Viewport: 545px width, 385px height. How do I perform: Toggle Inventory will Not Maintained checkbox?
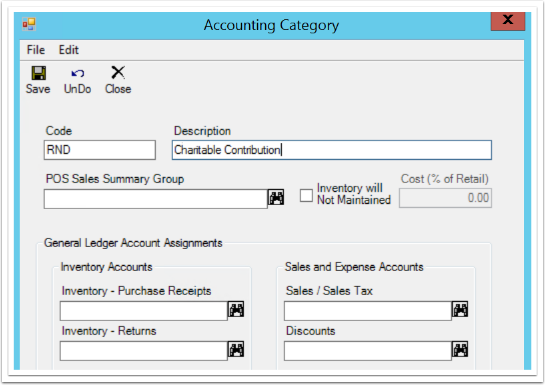click(306, 195)
